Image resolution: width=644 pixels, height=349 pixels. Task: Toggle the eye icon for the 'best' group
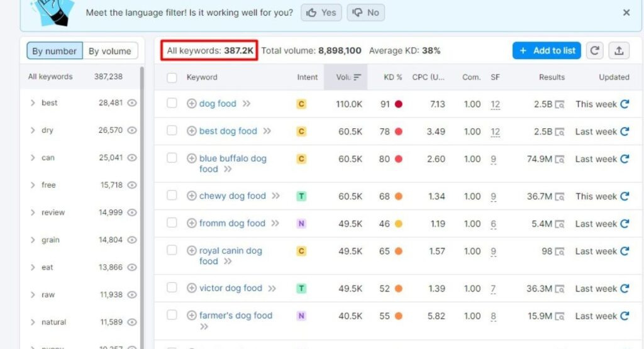[x=132, y=102]
